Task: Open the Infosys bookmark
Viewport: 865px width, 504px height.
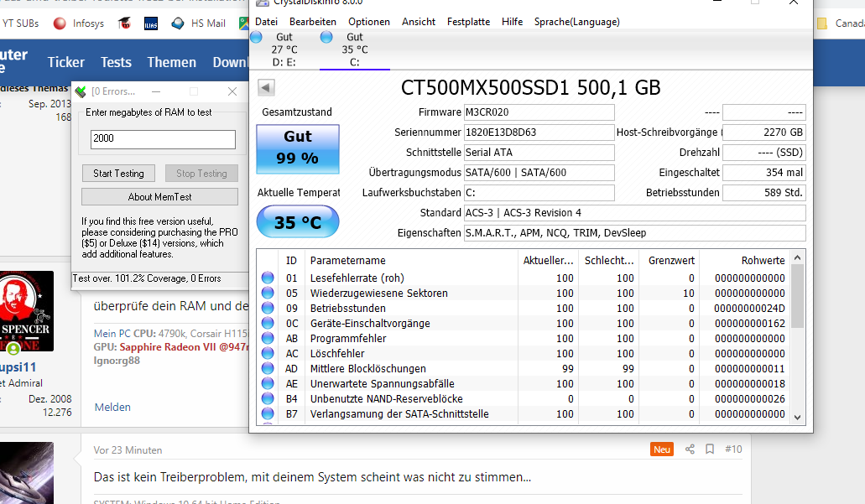Action: (78, 23)
